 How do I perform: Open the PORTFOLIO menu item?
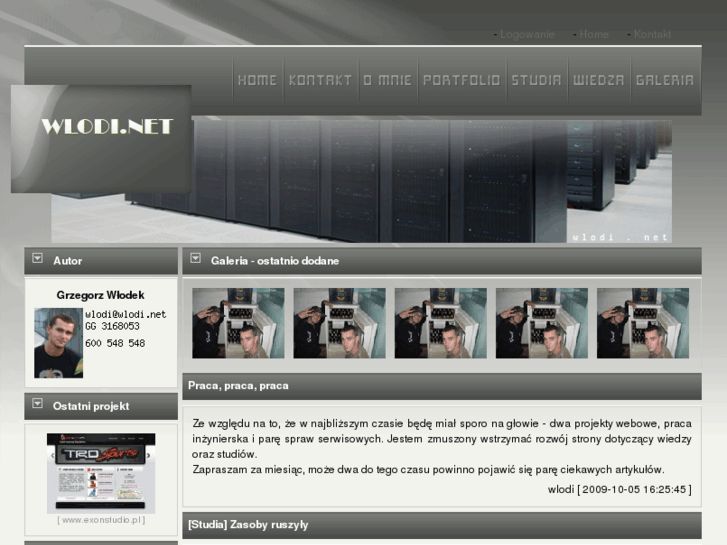coord(462,80)
